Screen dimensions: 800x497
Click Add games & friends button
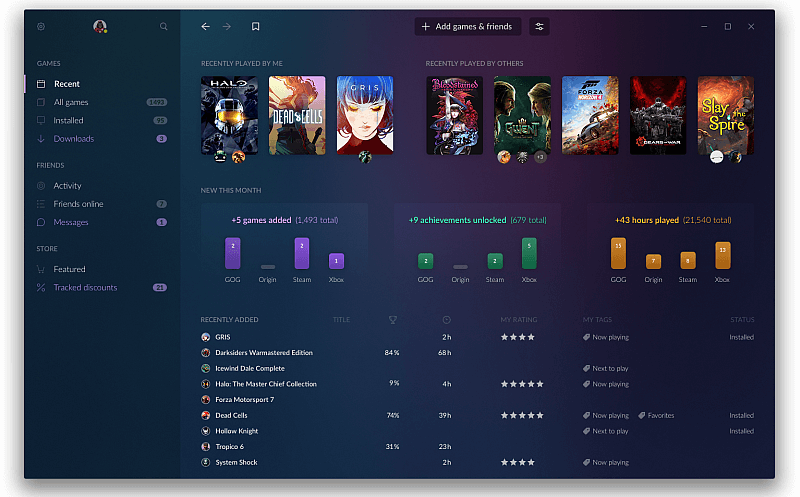click(x=468, y=27)
